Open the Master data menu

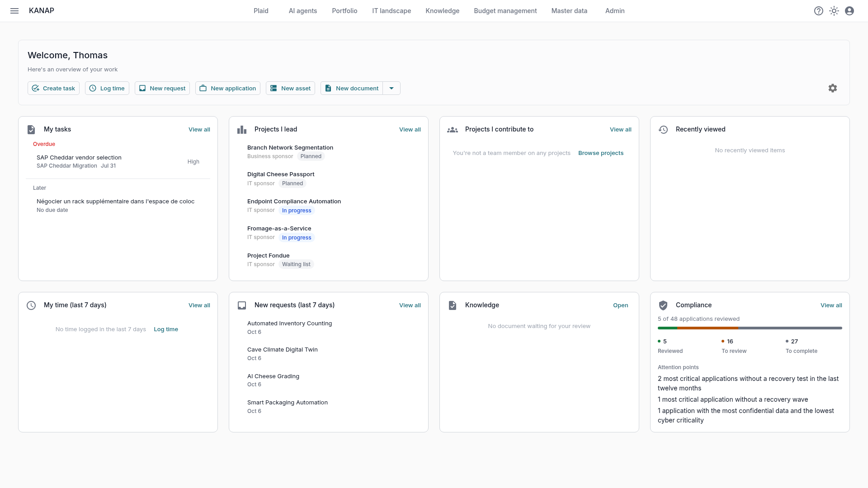[569, 11]
